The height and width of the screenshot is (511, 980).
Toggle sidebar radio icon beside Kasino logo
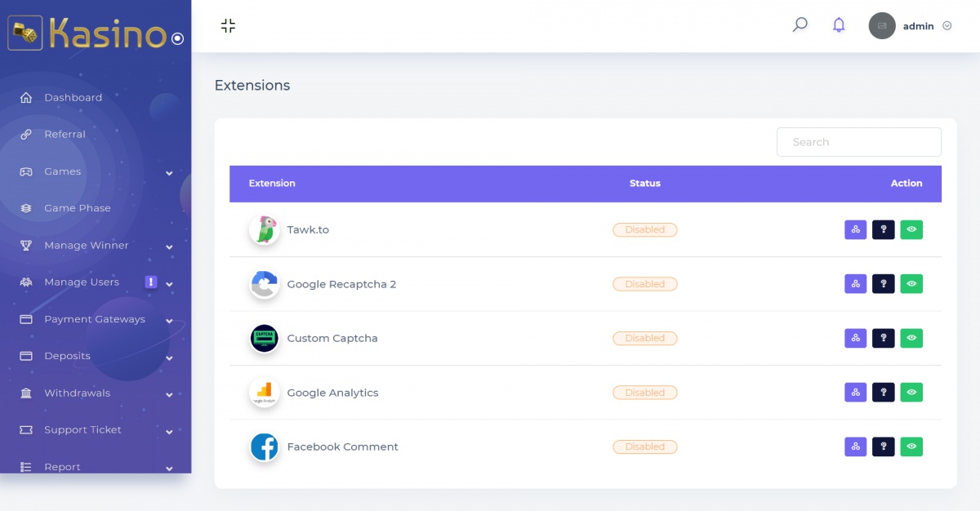[177, 38]
